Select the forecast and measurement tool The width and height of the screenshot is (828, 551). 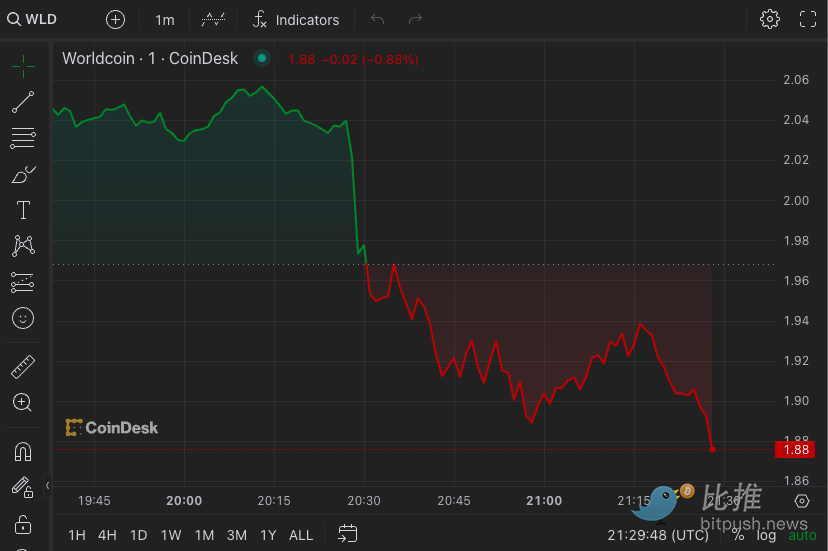pos(23,282)
